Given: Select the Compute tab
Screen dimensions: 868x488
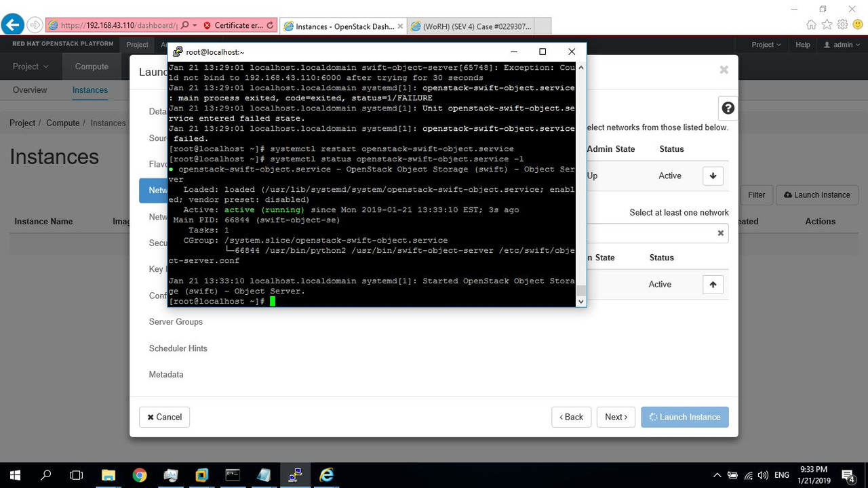Looking at the screenshot, I should 92,66.
